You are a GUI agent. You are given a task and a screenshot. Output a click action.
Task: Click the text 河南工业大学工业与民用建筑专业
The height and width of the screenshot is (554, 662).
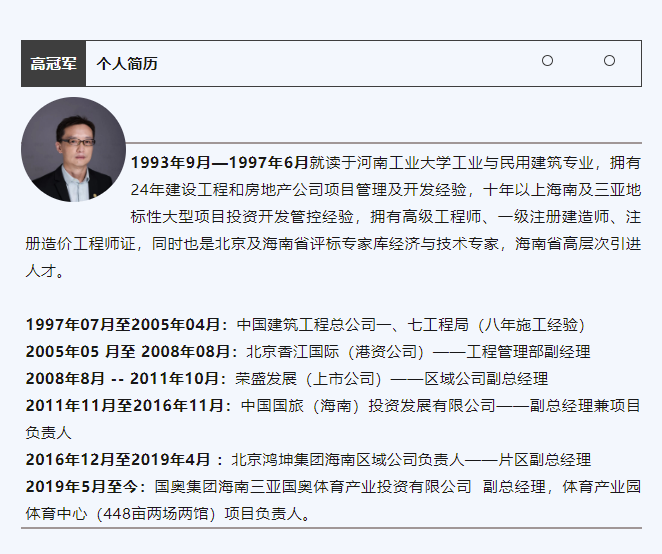point(475,163)
